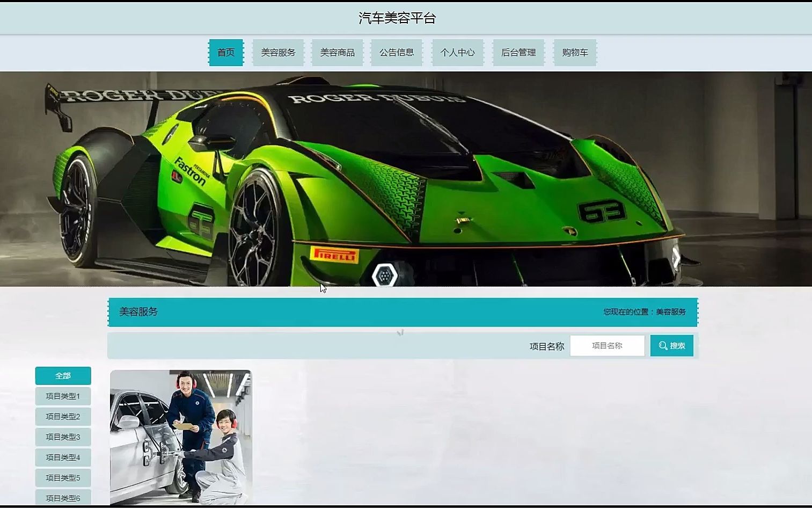The width and height of the screenshot is (812, 508).
Task: Filter by 项目类型3
Action: [x=63, y=437]
